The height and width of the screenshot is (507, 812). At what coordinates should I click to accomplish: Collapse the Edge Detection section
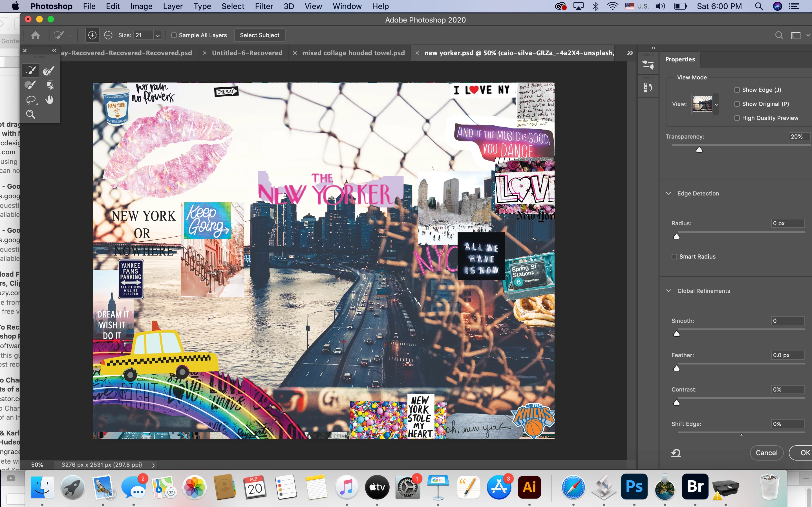(668, 194)
